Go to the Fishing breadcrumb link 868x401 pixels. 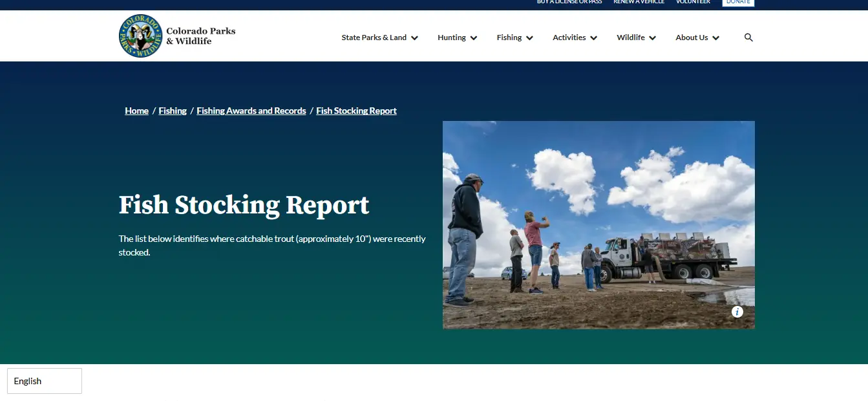[x=173, y=111]
